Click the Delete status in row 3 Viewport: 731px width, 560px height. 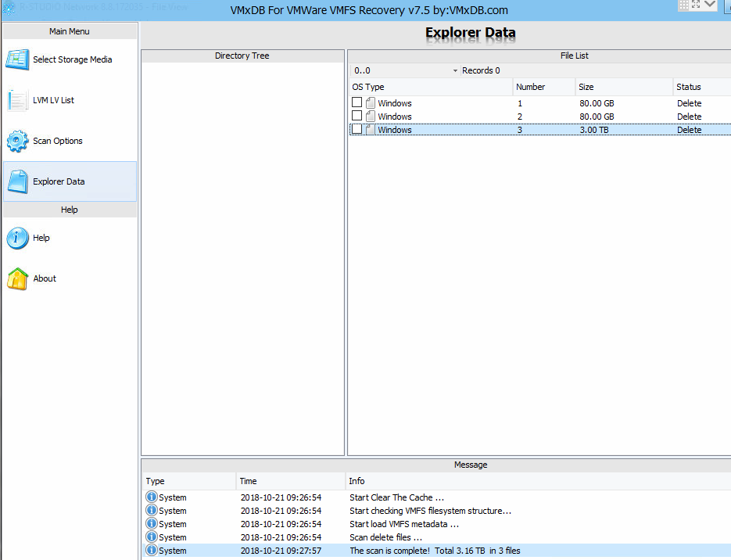[689, 130]
